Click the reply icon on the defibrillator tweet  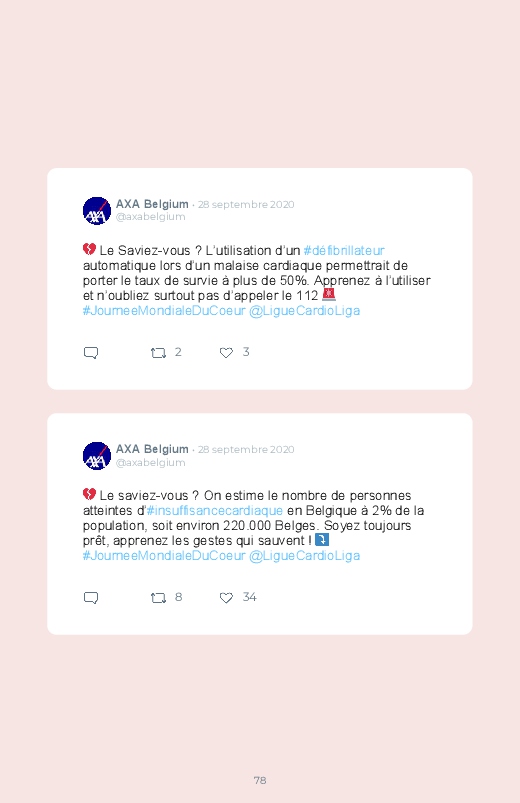click(x=91, y=353)
